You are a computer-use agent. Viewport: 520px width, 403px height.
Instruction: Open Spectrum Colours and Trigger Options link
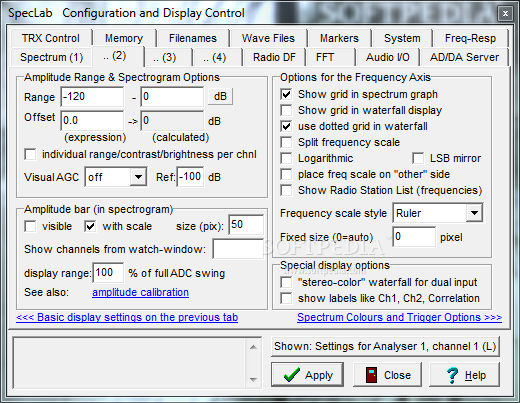click(x=399, y=317)
